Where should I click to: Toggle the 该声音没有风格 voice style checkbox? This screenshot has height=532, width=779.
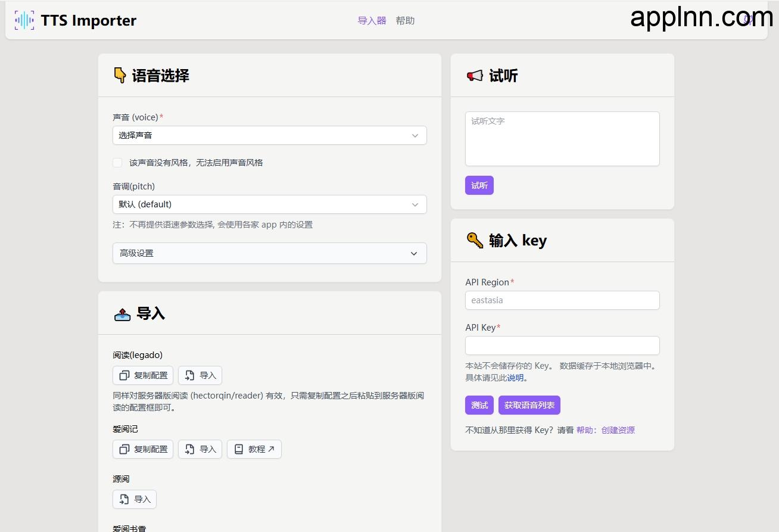[x=117, y=163]
